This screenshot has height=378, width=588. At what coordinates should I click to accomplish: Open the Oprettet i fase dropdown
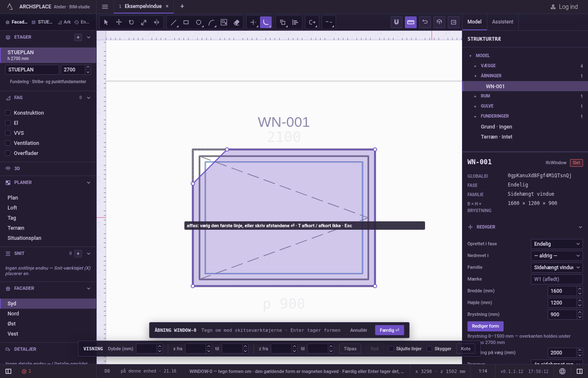point(557,244)
